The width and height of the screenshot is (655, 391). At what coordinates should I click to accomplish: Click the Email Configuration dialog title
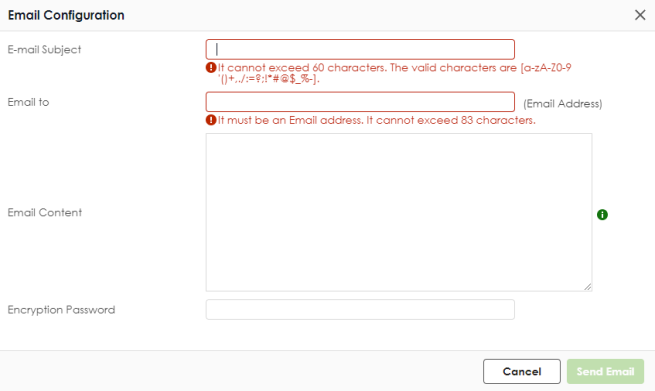coord(66,15)
